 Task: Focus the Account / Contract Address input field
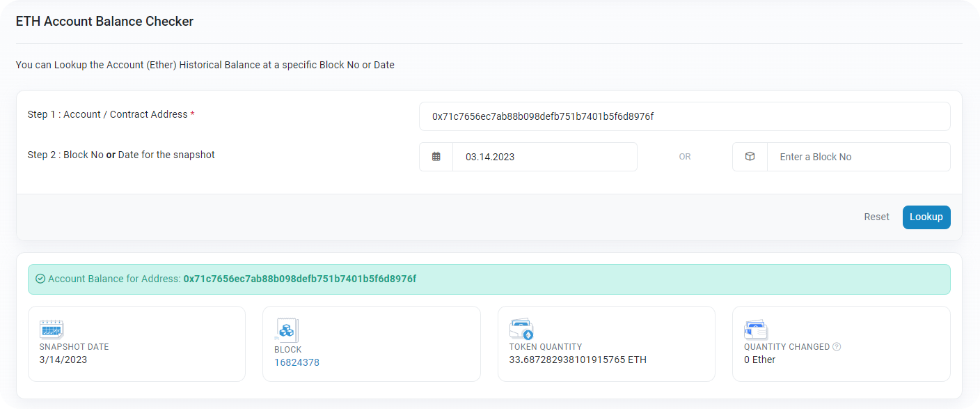click(684, 116)
